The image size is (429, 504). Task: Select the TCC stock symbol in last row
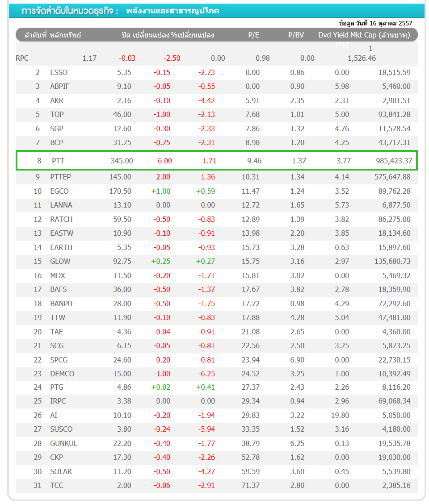[57, 486]
